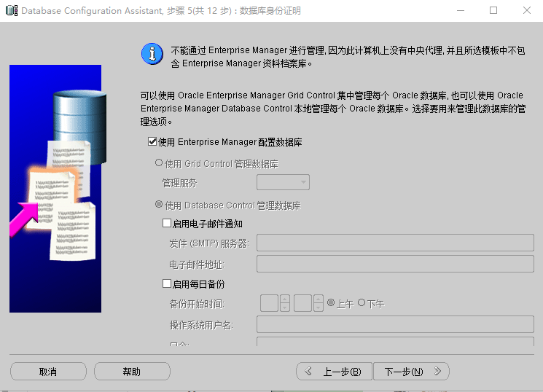Click the backup start hour field
Viewport: 543px width, 392px height.
[x=270, y=303]
